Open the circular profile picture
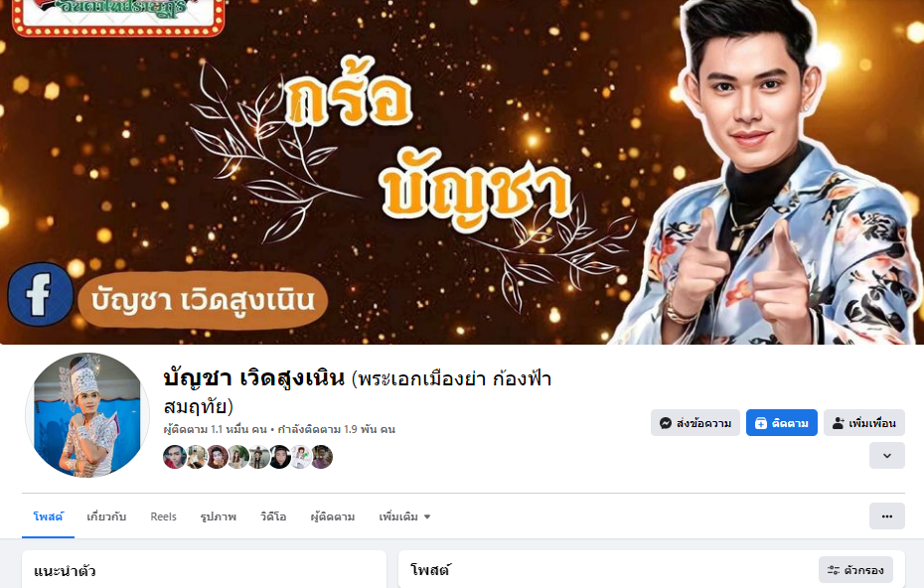Screen dimensions: 924x588 [x=86, y=415]
